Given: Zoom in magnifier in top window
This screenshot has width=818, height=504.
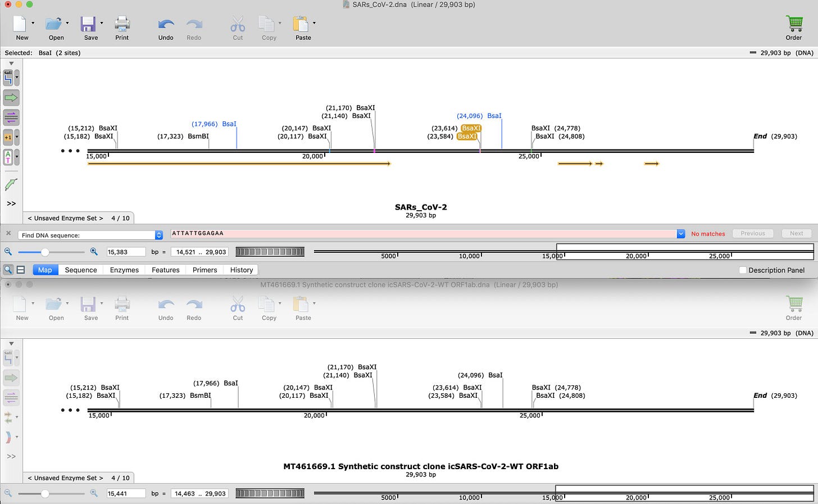Looking at the screenshot, I should pyautogui.click(x=94, y=252).
